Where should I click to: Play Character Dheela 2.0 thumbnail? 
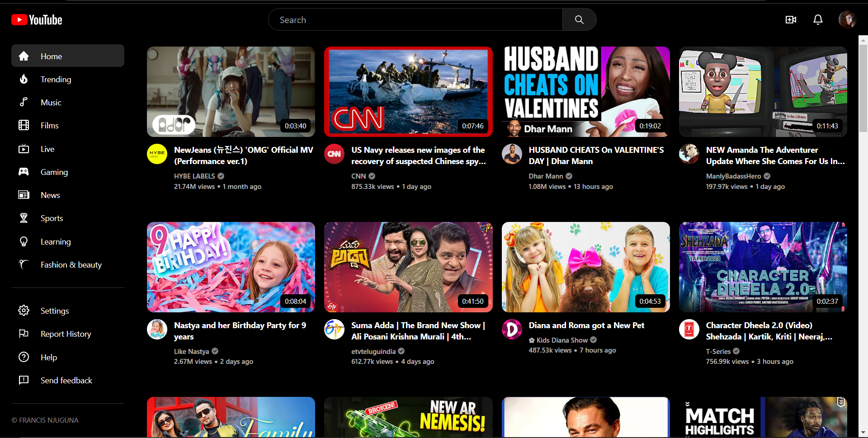click(x=763, y=267)
